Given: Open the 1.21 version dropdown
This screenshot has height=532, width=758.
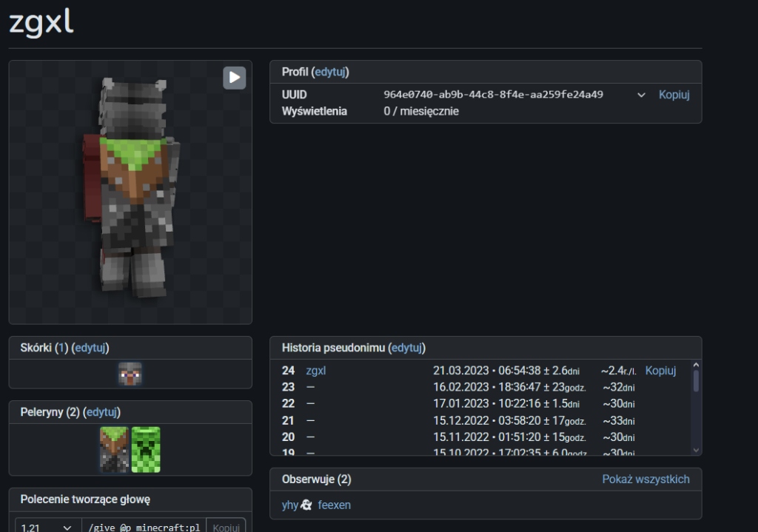Looking at the screenshot, I should coord(47,527).
